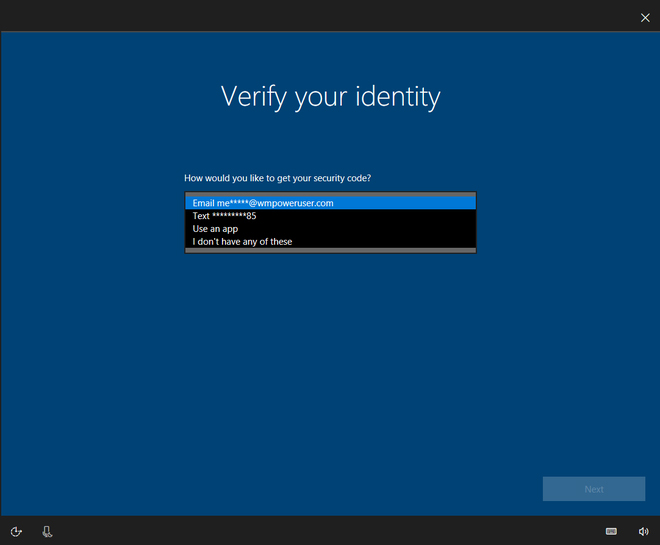Close the setup window with X
This screenshot has height=545, width=660.
[x=645, y=16]
